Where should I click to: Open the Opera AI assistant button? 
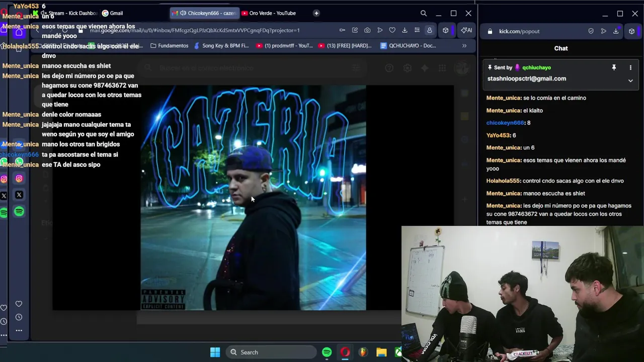[x=466, y=30]
